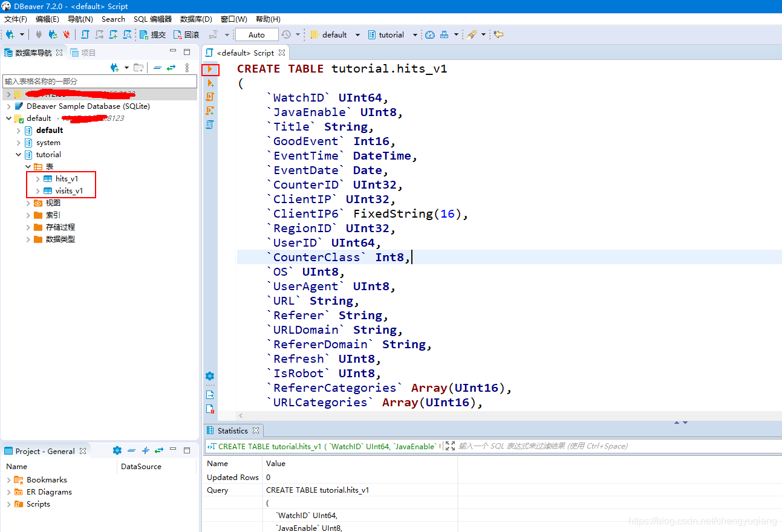Expand the visits_v1 table node
This screenshot has height=532, width=782.
[38, 190]
